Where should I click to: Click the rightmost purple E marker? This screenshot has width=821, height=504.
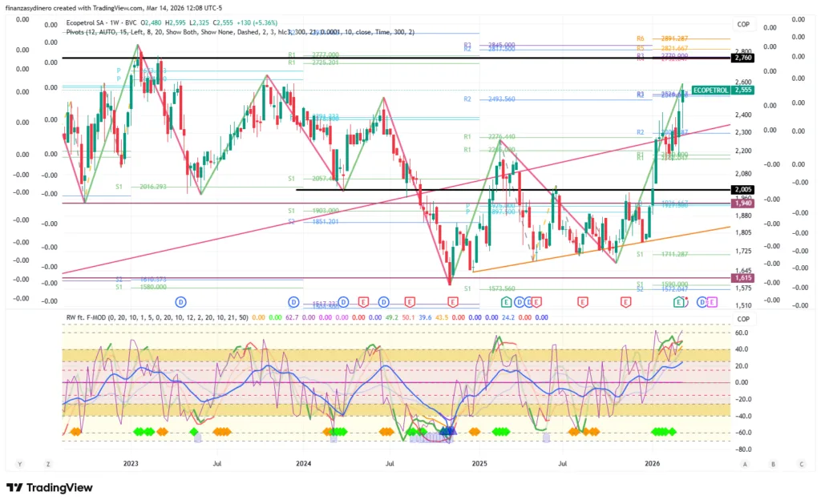click(711, 301)
